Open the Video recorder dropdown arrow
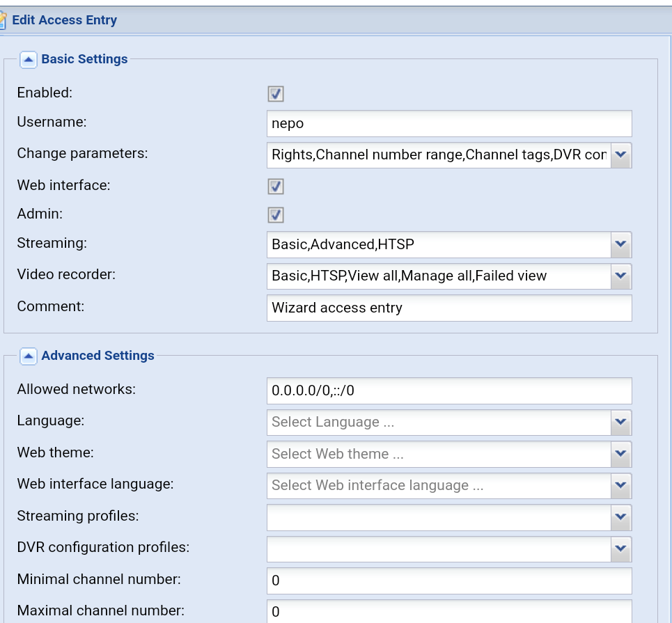 coord(621,276)
